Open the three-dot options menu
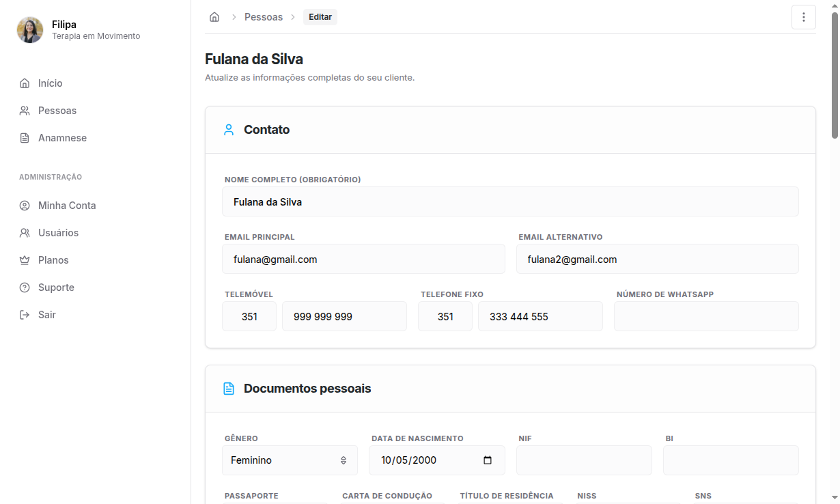The height and width of the screenshot is (504, 840). 804,17
